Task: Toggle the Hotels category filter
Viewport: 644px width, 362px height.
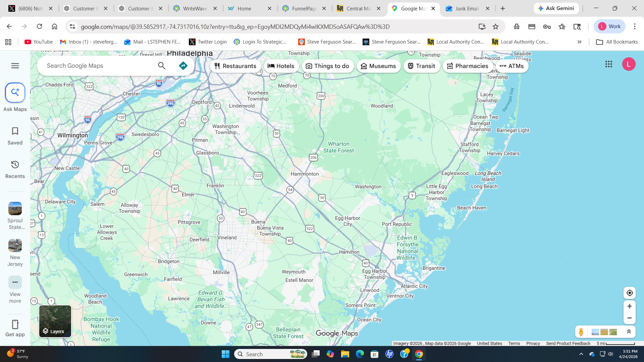Action: pyautogui.click(x=281, y=66)
